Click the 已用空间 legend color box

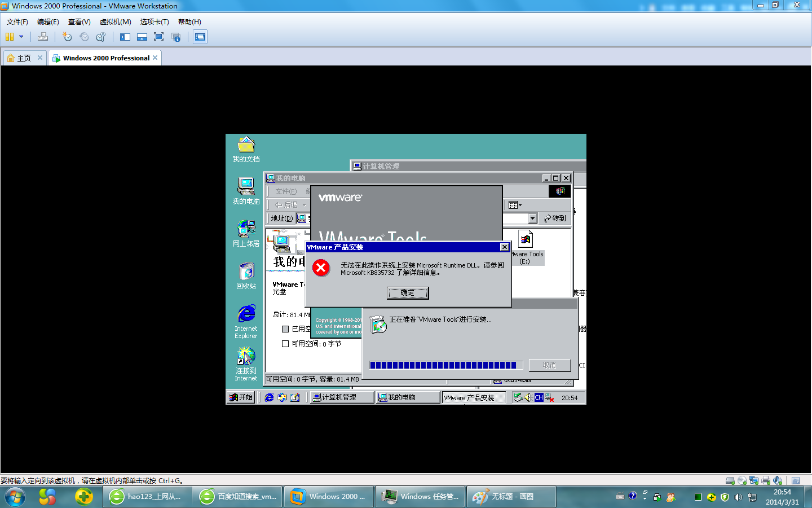(285, 329)
